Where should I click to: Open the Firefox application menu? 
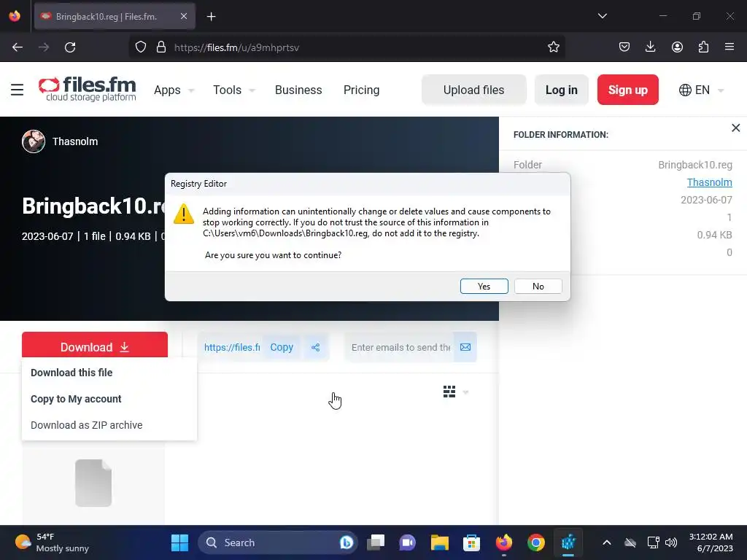pyautogui.click(x=729, y=47)
